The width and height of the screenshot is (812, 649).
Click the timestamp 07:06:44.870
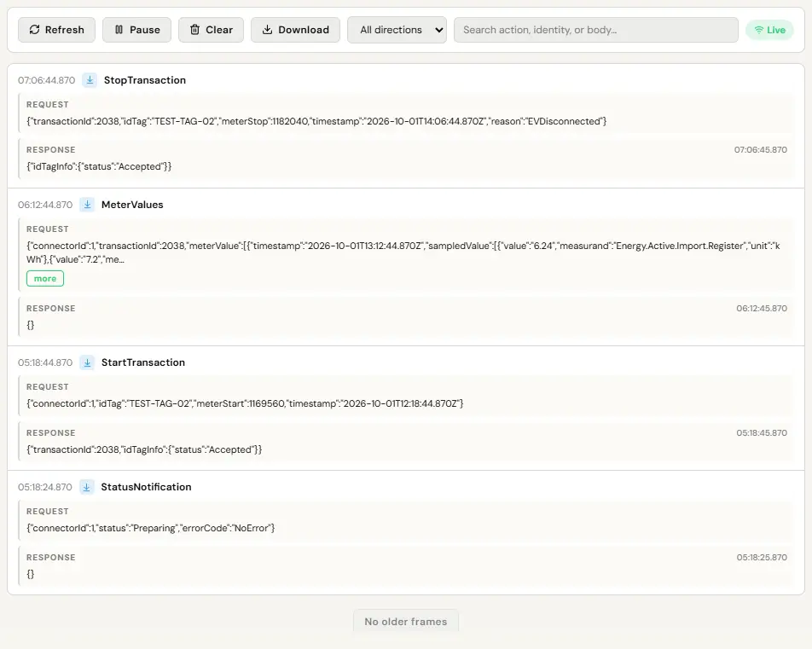pos(47,80)
